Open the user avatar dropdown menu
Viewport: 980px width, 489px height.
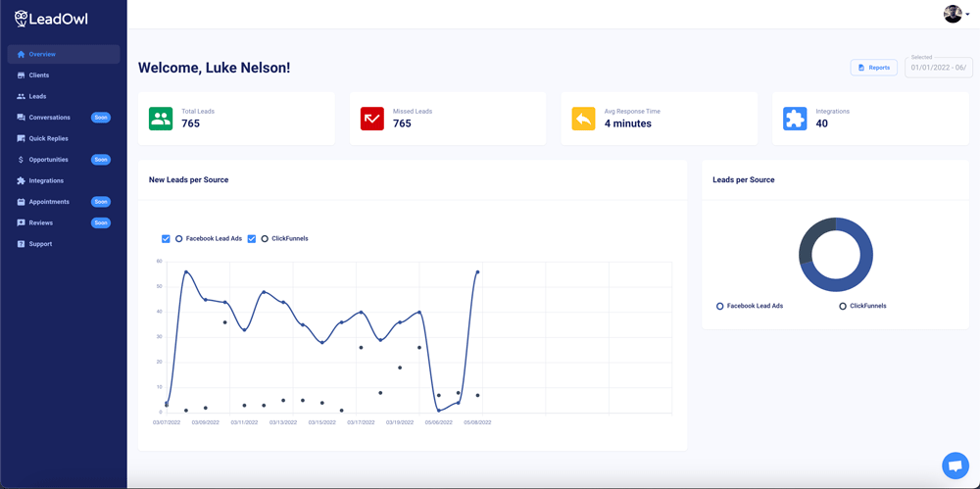pos(955,14)
